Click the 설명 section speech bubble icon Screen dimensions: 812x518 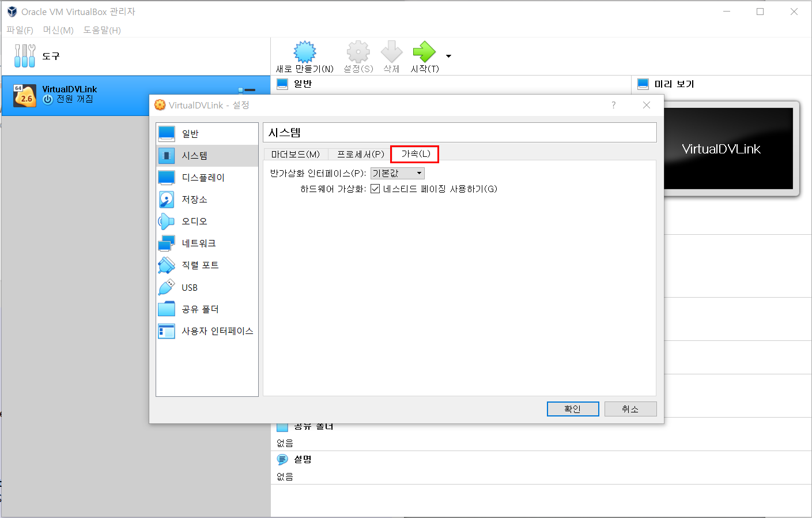pyautogui.click(x=282, y=459)
